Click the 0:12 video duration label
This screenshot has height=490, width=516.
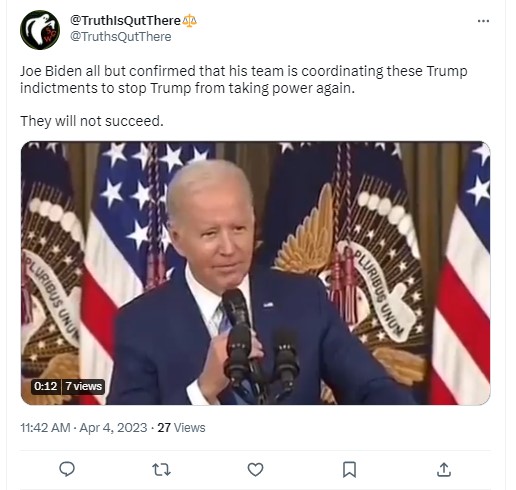(46, 386)
